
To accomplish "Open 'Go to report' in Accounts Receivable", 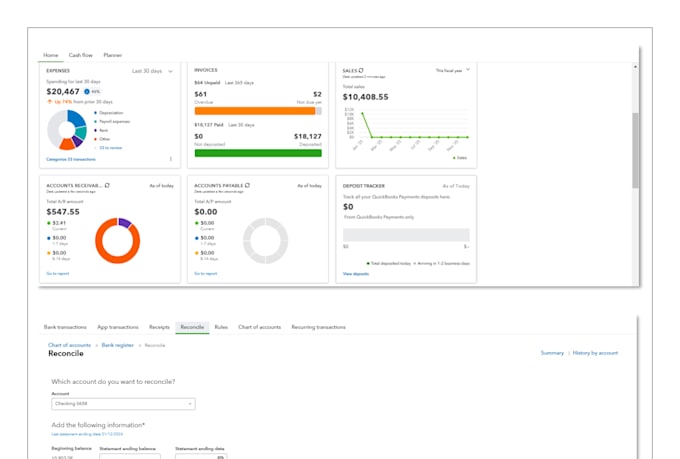I will click(x=58, y=273).
